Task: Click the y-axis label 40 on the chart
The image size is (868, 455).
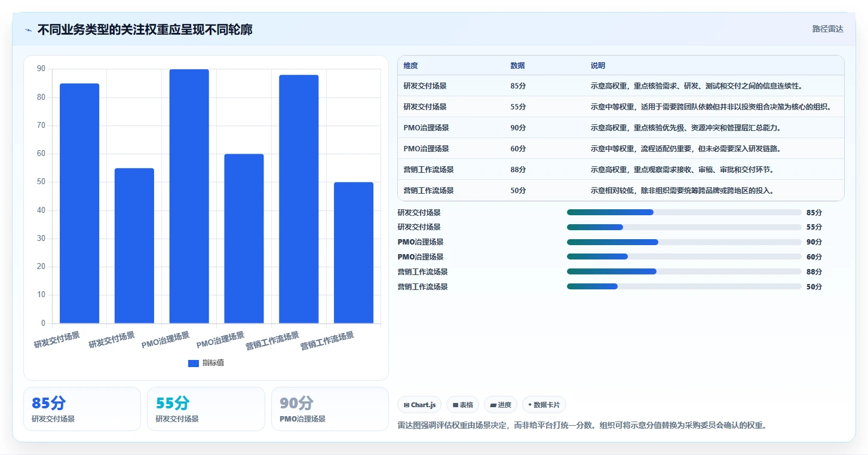Action: [41, 210]
